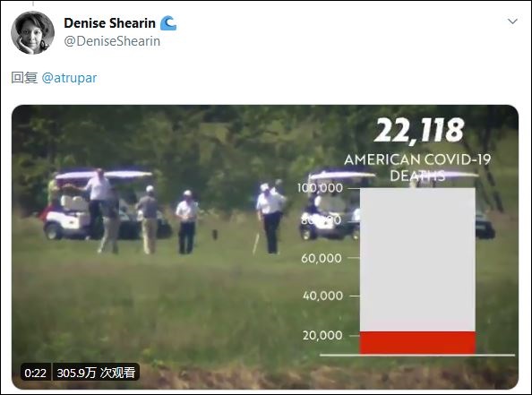This screenshot has width=532, height=395.
Task: Click the 22,118 death counter overlay
Action: click(418, 130)
